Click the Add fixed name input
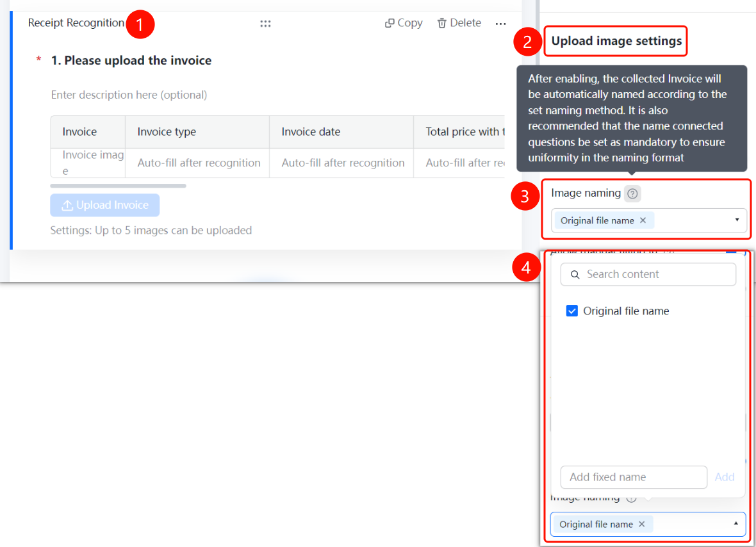Viewport: 756px width, 547px height. pyautogui.click(x=634, y=477)
